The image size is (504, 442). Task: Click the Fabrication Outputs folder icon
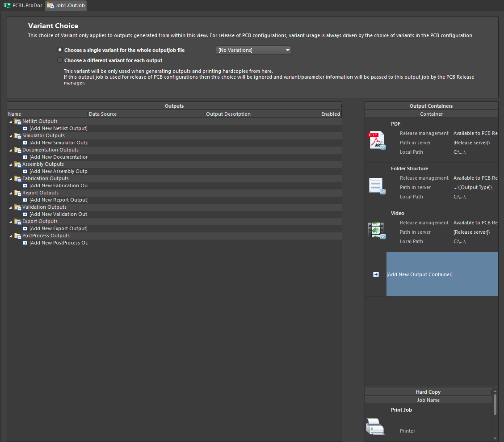click(17, 178)
